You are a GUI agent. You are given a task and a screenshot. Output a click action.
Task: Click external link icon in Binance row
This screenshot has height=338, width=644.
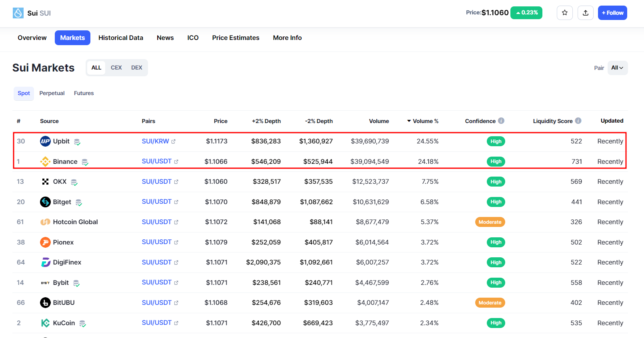pos(176,161)
